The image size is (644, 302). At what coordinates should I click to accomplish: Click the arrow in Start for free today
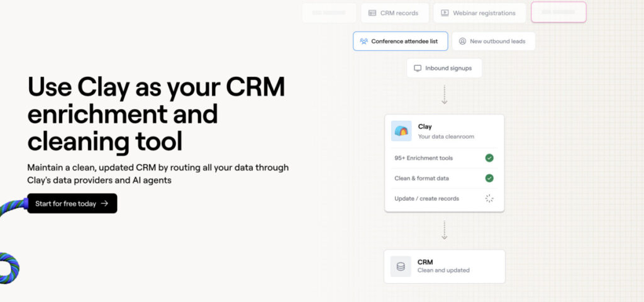tap(105, 203)
